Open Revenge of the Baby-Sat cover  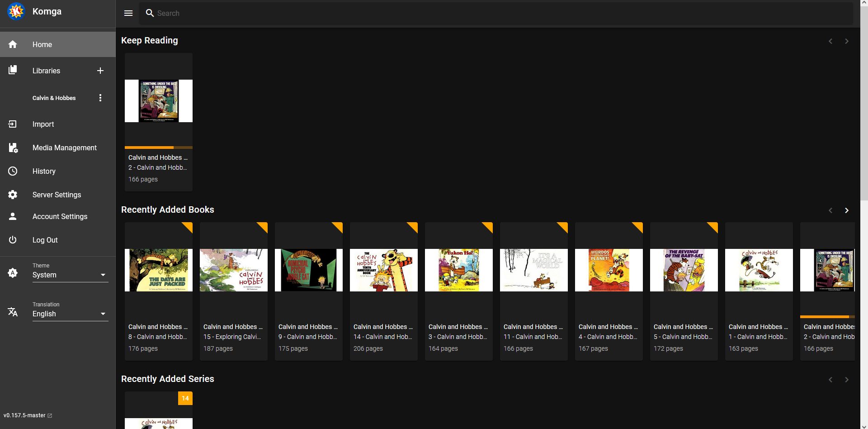pos(684,270)
